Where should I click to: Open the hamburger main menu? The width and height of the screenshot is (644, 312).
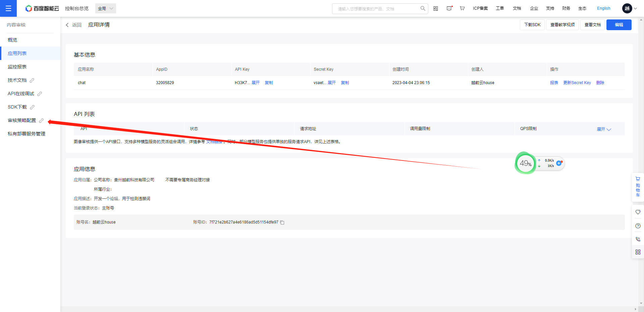click(8, 8)
